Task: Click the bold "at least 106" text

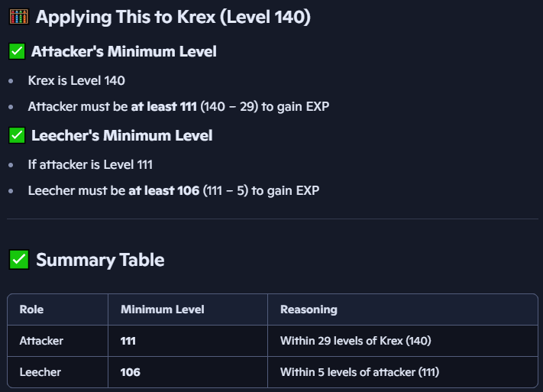Action: coord(163,191)
